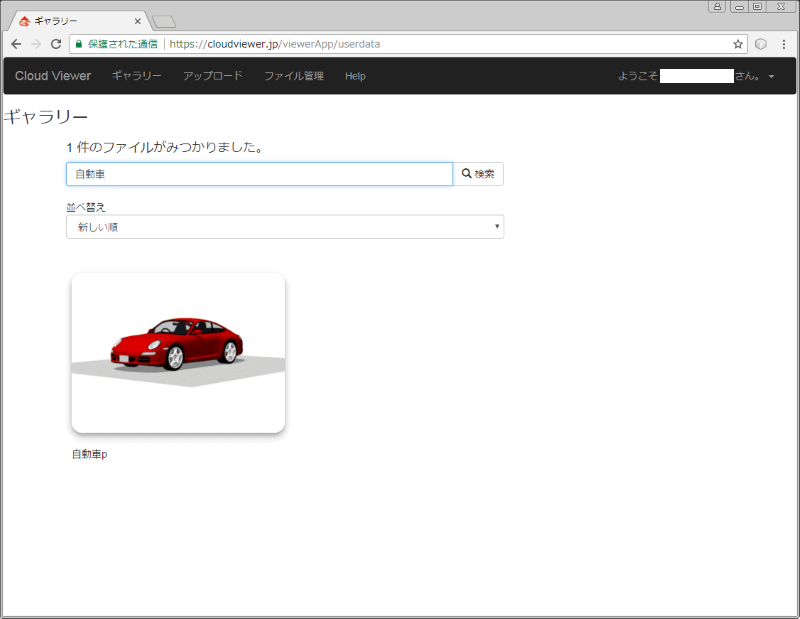
Task: Expand the user account dropdown caret
Action: click(x=771, y=76)
